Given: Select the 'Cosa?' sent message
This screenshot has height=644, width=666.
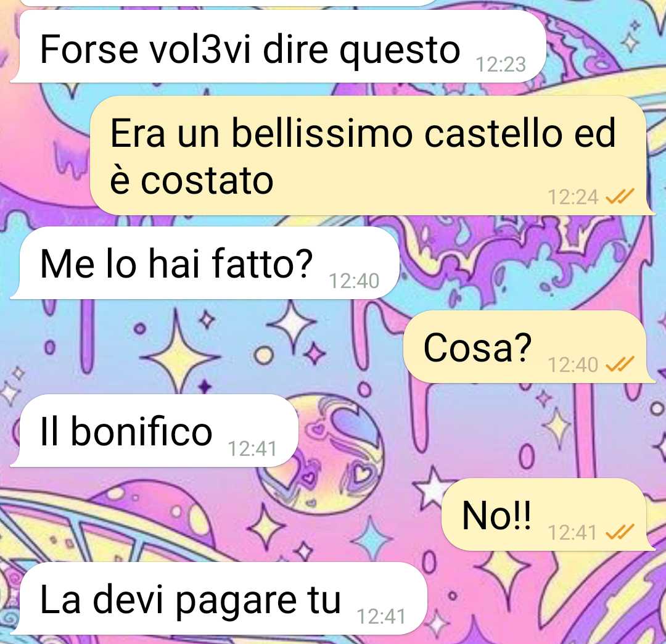Looking at the screenshot, I should pyautogui.click(x=529, y=347).
